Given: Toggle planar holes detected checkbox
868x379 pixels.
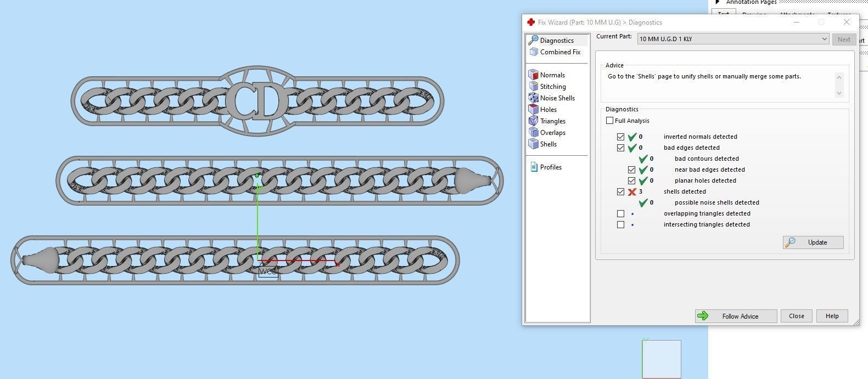Looking at the screenshot, I should click(x=631, y=180).
